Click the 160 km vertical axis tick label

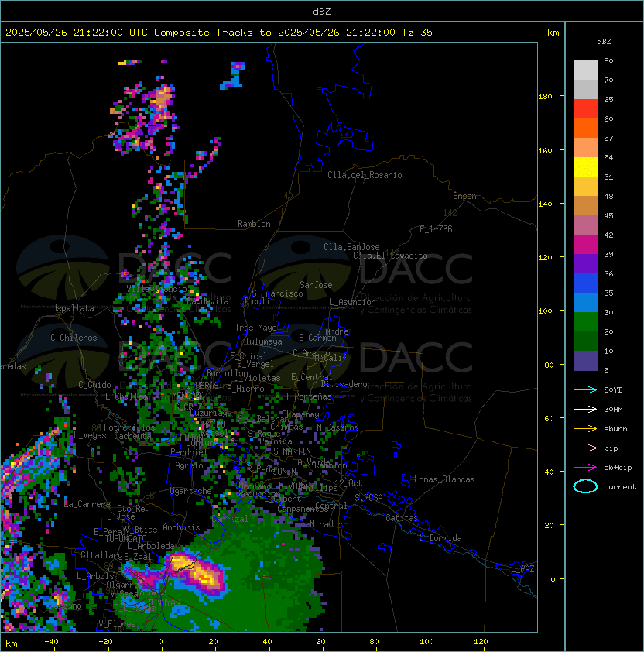545,150
